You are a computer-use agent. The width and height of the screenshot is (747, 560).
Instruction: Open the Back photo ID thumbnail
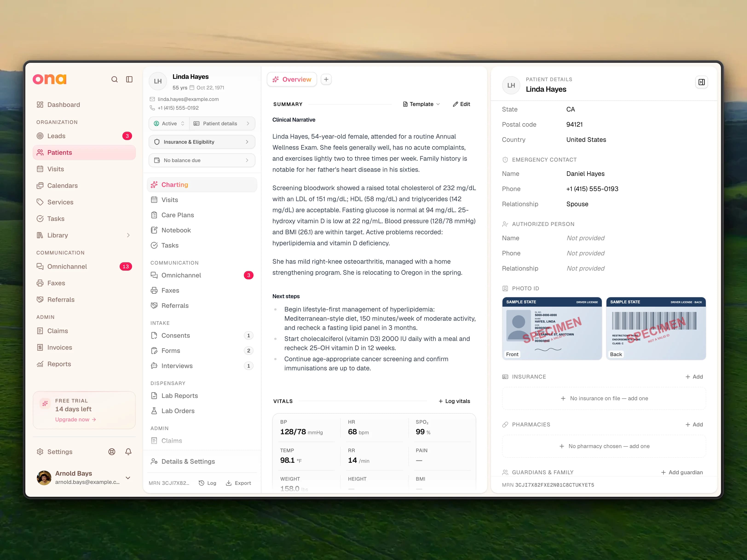(x=656, y=329)
